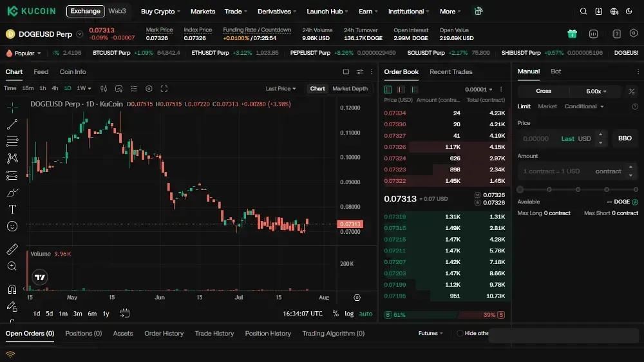Toggle dark mode moon icon
The height and width of the screenshot is (362, 644).
pyautogui.click(x=629, y=12)
